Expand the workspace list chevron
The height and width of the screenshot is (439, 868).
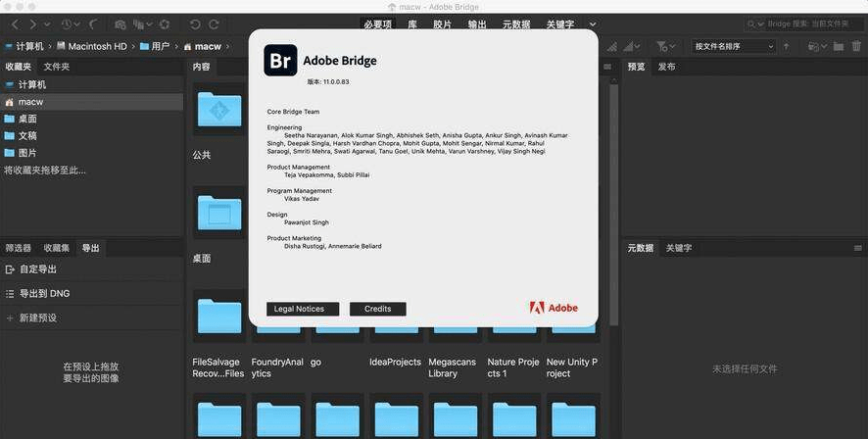coord(593,24)
